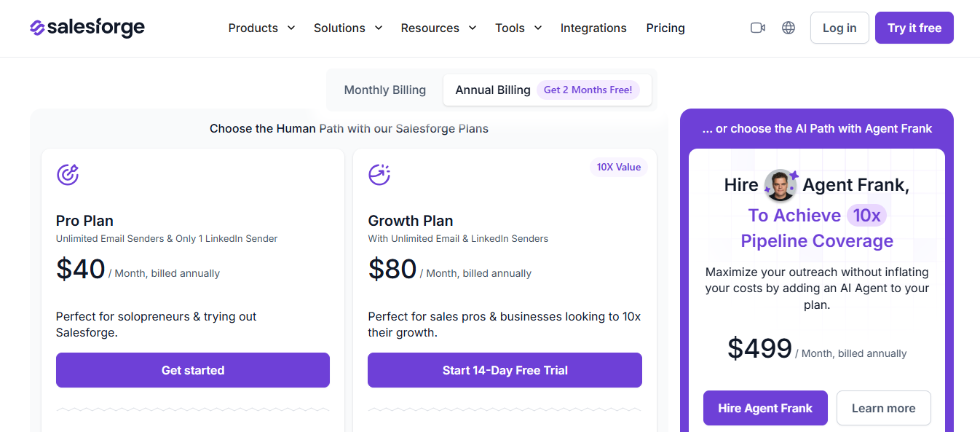The height and width of the screenshot is (432, 980).
Task: Select Annual Billing
Action: [492, 90]
